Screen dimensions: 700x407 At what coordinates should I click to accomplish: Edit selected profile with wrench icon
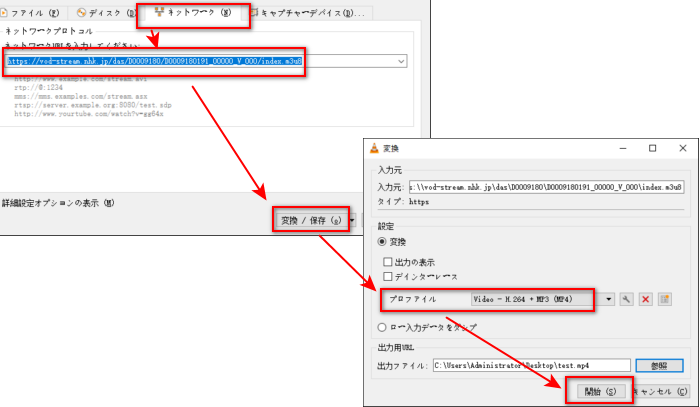pyautogui.click(x=626, y=299)
